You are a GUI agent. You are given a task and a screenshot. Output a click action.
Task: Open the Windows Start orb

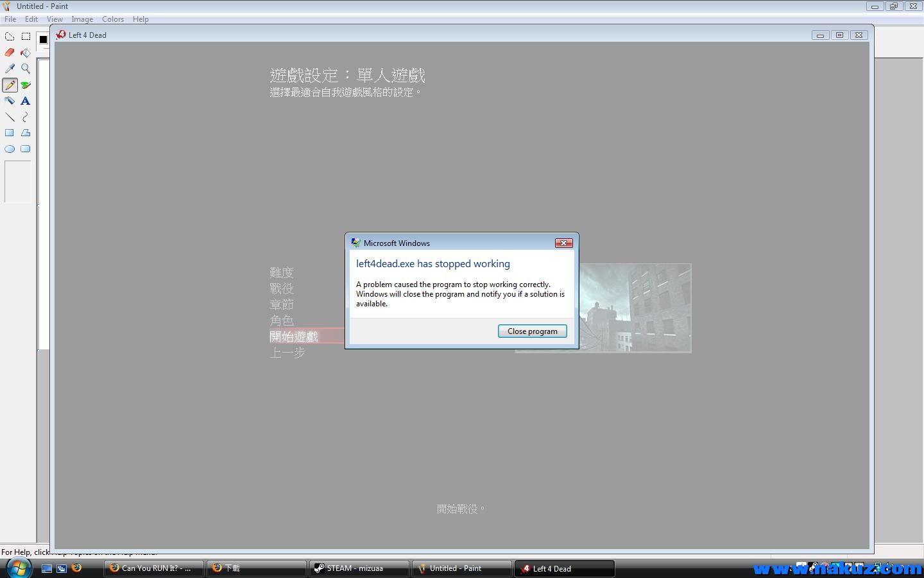click(x=18, y=568)
